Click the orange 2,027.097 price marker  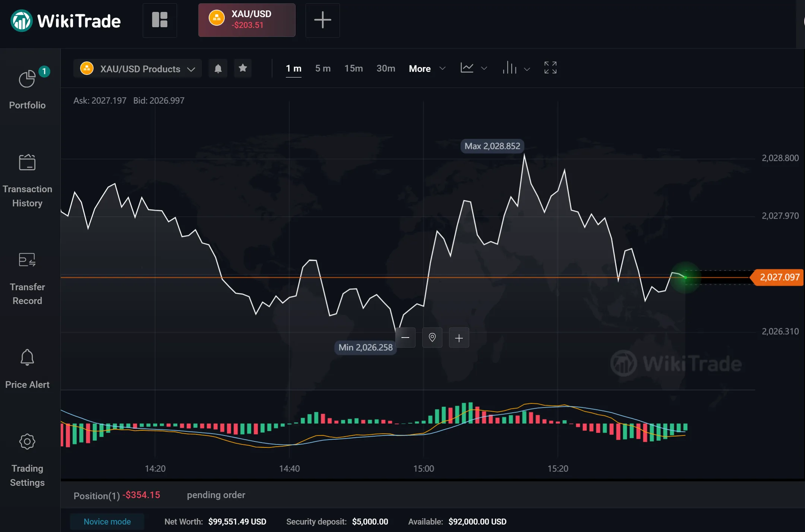click(x=778, y=278)
